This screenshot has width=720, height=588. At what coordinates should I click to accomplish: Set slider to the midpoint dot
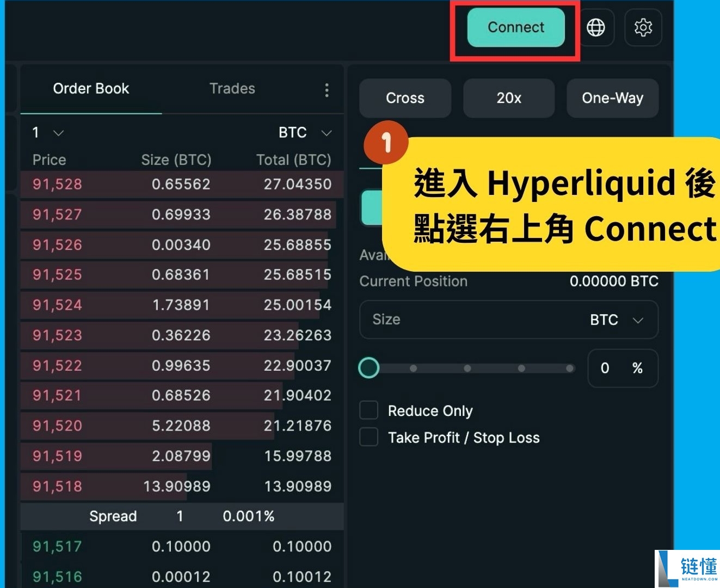click(467, 369)
